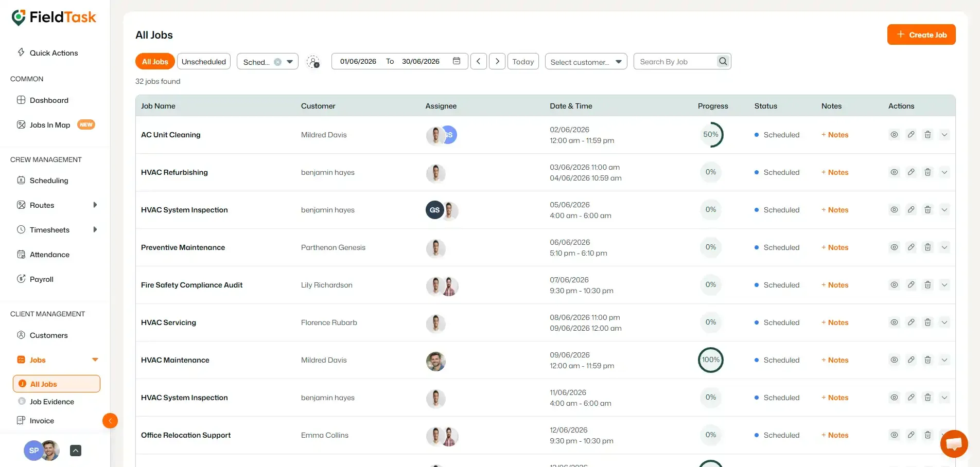Screen dimensions: 980x467
Task: Add notes to Preventive Maintenance
Action: pyautogui.click(x=835, y=247)
